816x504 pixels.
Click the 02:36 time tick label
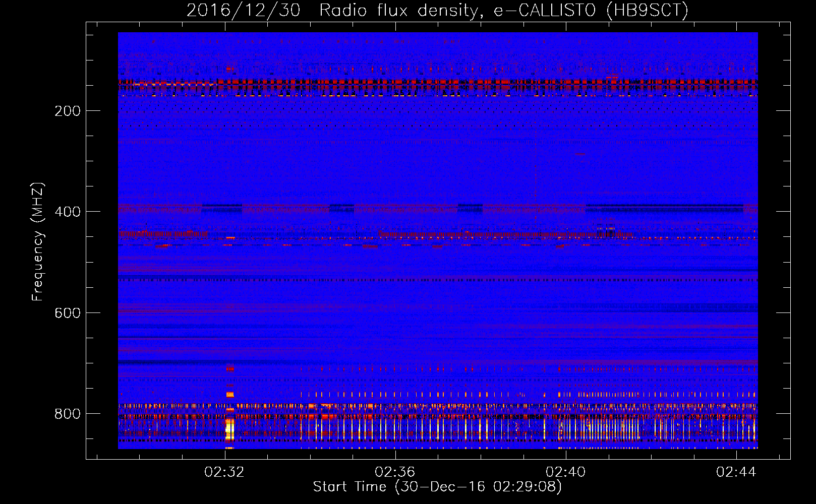coord(395,472)
